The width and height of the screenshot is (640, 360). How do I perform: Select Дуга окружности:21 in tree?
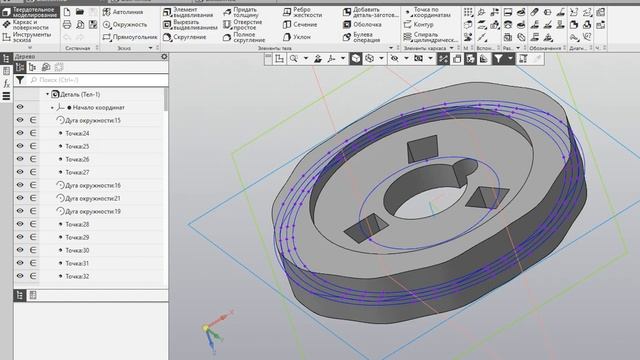93,198
